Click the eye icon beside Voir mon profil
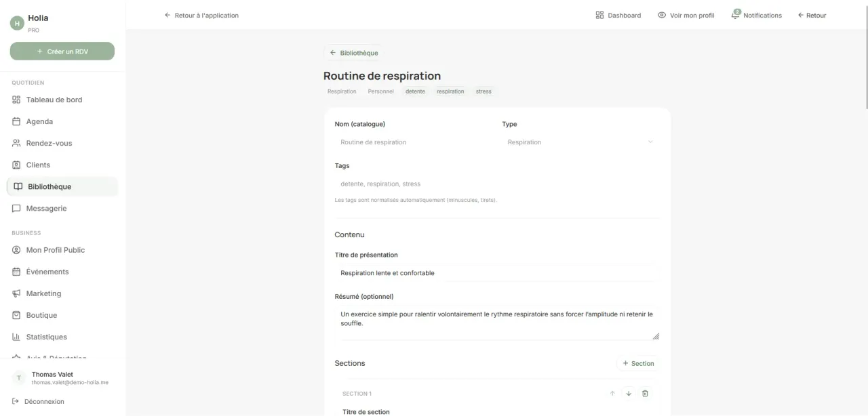This screenshot has height=416, width=868. click(662, 15)
